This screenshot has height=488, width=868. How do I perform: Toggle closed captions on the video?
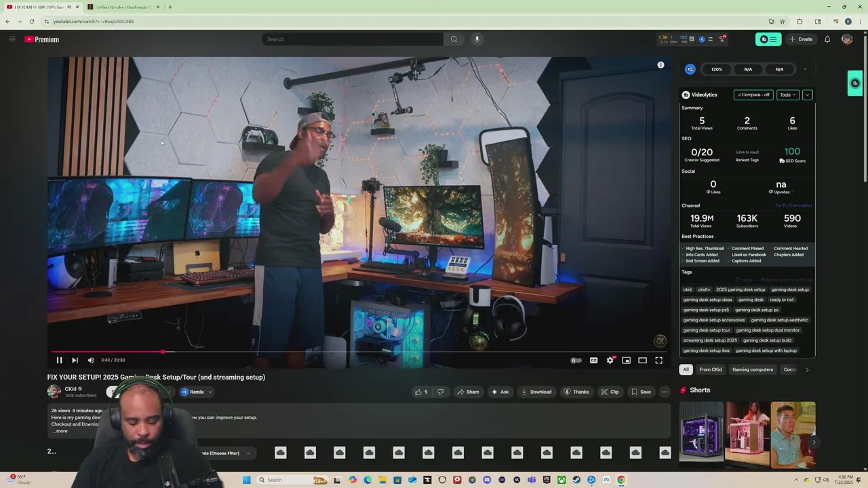[593, 361]
